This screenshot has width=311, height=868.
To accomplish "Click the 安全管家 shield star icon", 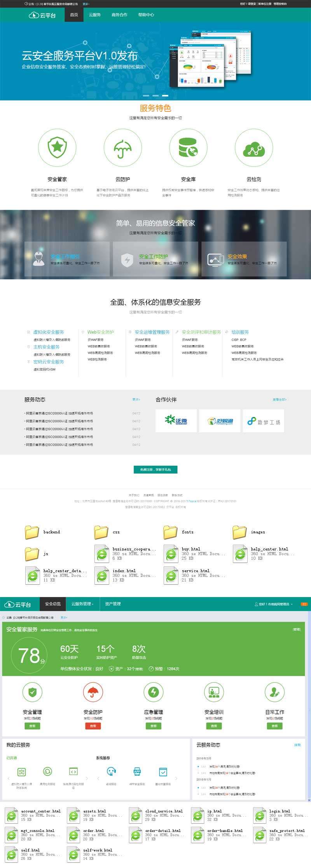I will (57, 148).
